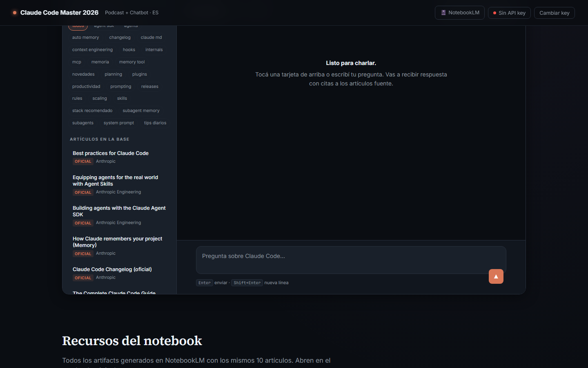Open Building agents with the Claude Agent SDK
Viewport: 588px width, 368px height.
coord(119,215)
